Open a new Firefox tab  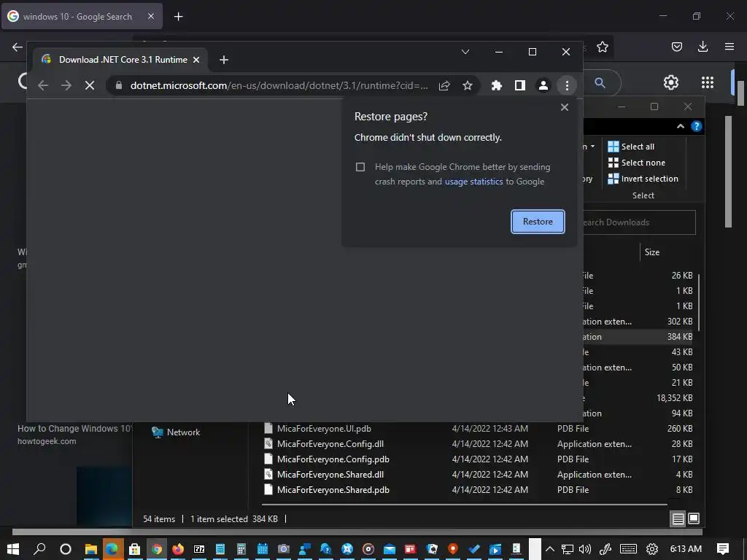tap(178, 17)
